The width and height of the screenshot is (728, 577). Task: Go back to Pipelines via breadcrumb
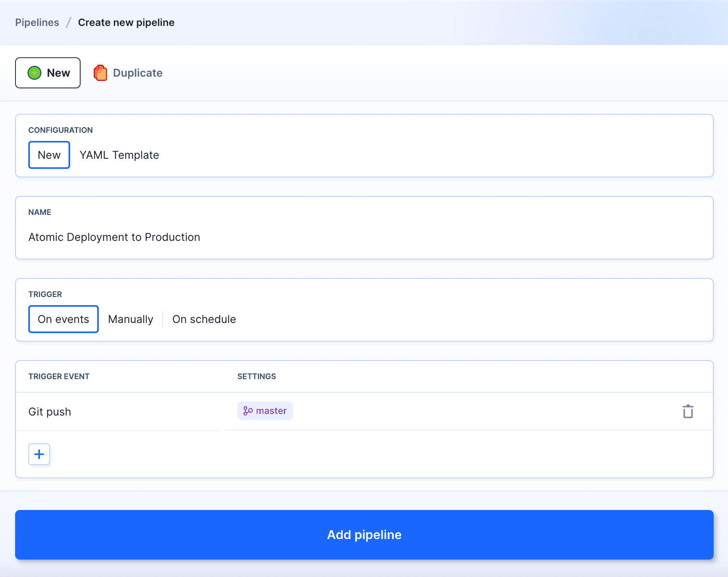tap(37, 22)
